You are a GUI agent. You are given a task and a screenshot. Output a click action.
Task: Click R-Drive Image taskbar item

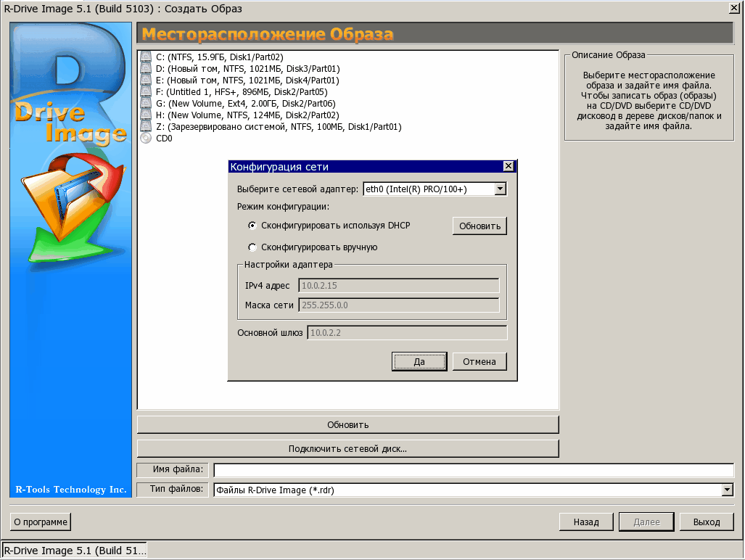75,551
